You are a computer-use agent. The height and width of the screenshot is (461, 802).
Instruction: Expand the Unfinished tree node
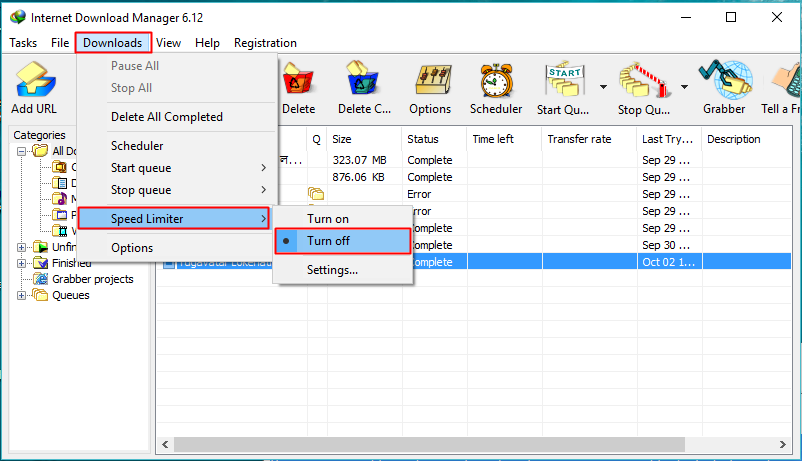(x=21, y=247)
